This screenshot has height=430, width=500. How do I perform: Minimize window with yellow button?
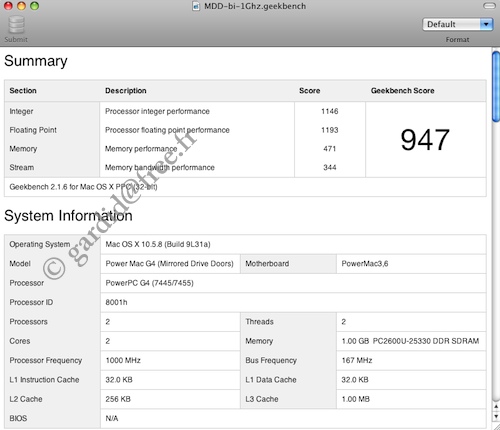click(x=21, y=6)
